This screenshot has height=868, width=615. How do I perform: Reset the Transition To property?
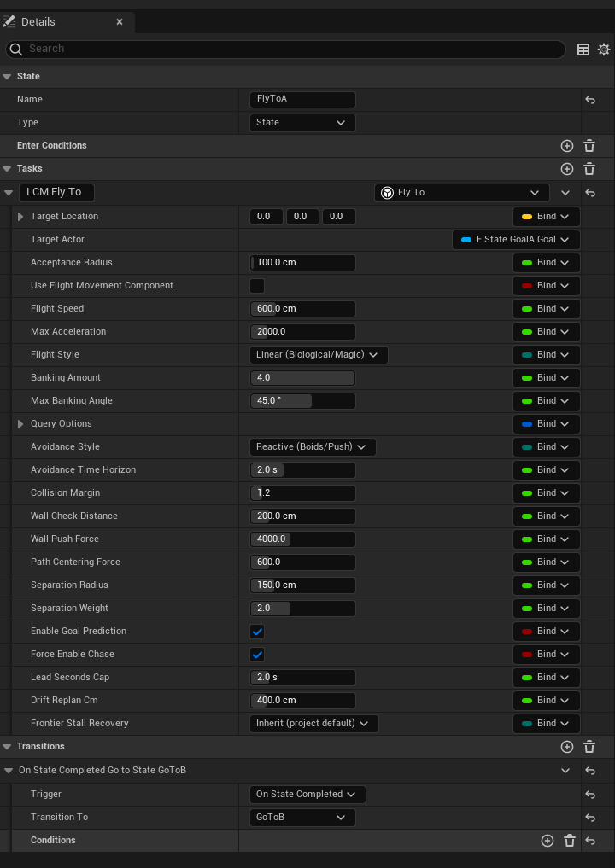590,818
